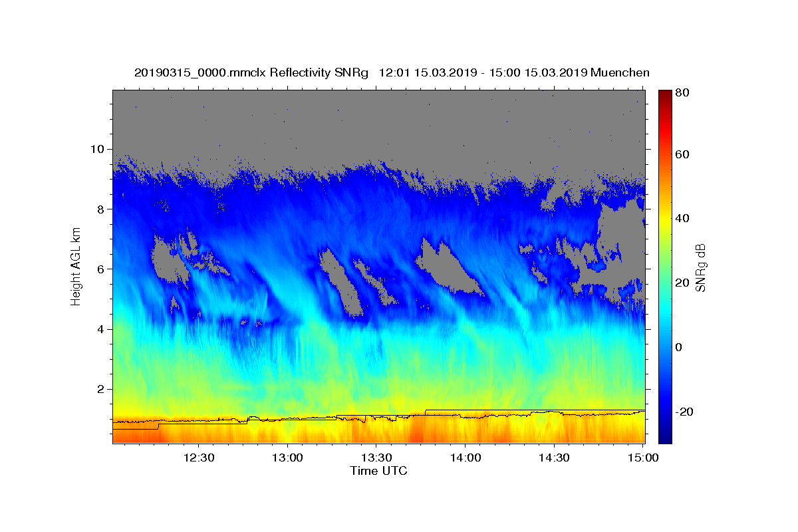Image resolution: width=798 pixels, height=532 pixels.
Task: Click the 14:30 time tick label
Action: pos(554,458)
